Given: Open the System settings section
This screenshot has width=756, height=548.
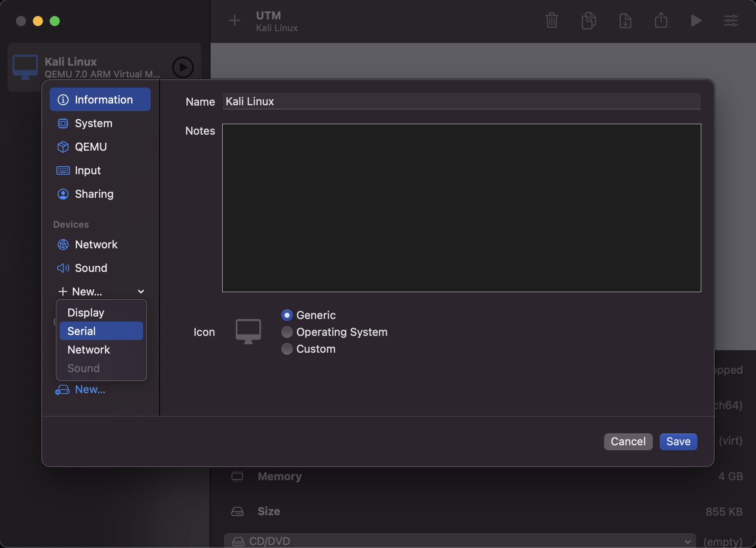Looking at the screenshot, I should pyautogui.click(x=93, y=123).
